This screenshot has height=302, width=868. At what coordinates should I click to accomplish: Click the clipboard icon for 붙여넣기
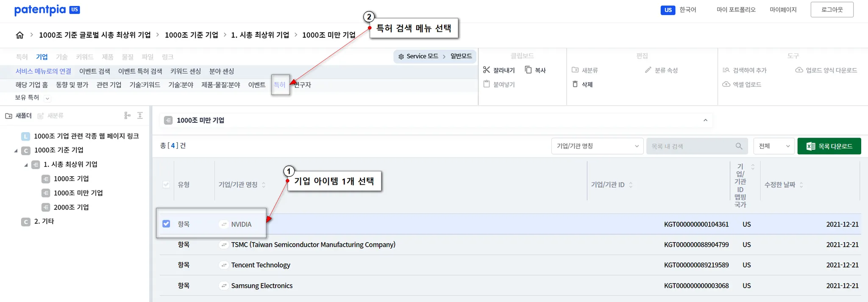pyautogui.click(x=487, y=84)
